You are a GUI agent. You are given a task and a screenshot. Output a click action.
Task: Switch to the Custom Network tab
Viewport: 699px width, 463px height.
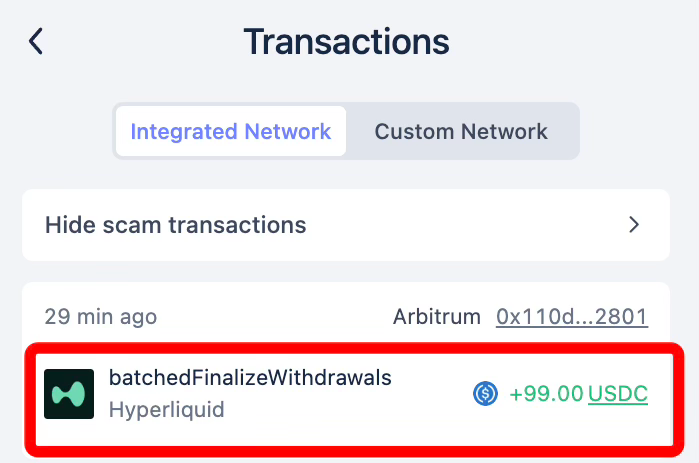click(461, 131)
